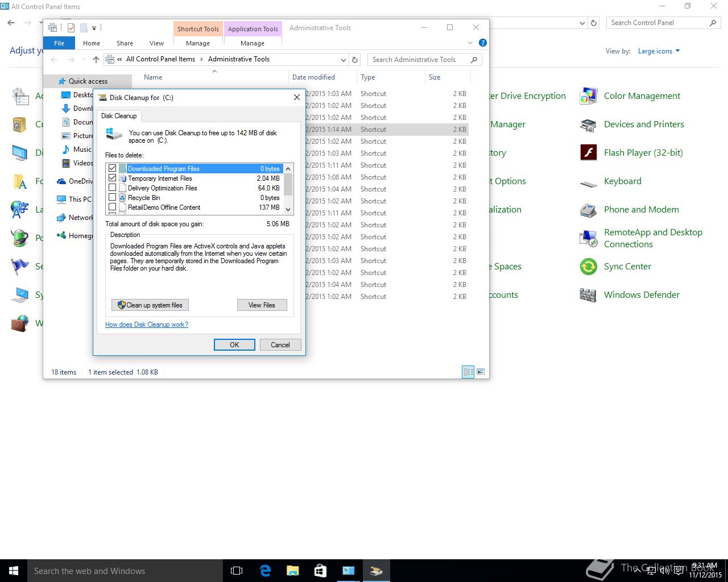
Task: Open the Windows Start menu
Action: click(x=14, y=571)
